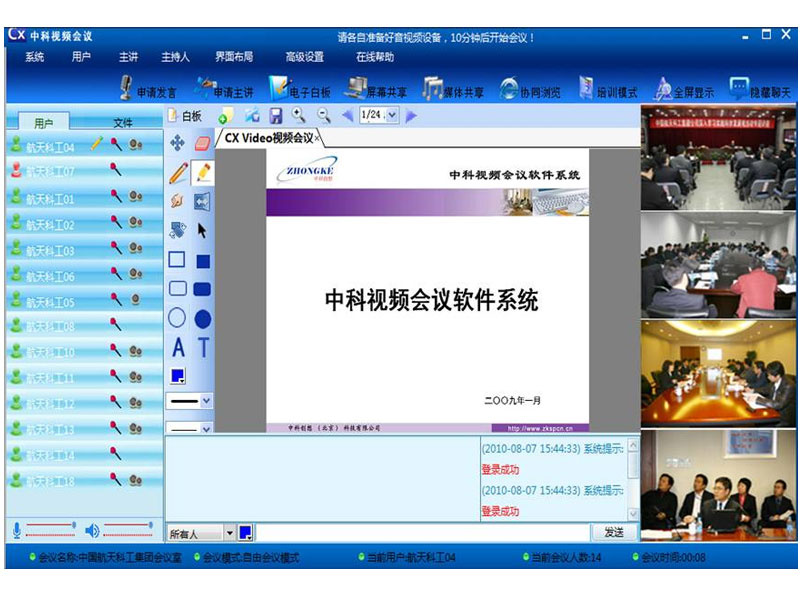Zoom out on the whiteboard
The width and height of the screenshot is (800, 600).
coord(324,115)
